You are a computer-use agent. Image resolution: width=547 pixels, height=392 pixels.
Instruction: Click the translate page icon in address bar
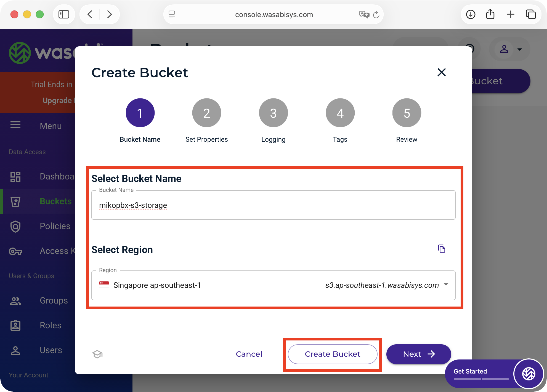pyautogui.click(x=364, y=15)
